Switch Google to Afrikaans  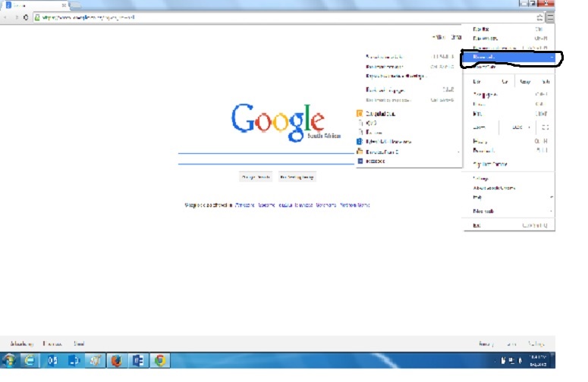245,205
